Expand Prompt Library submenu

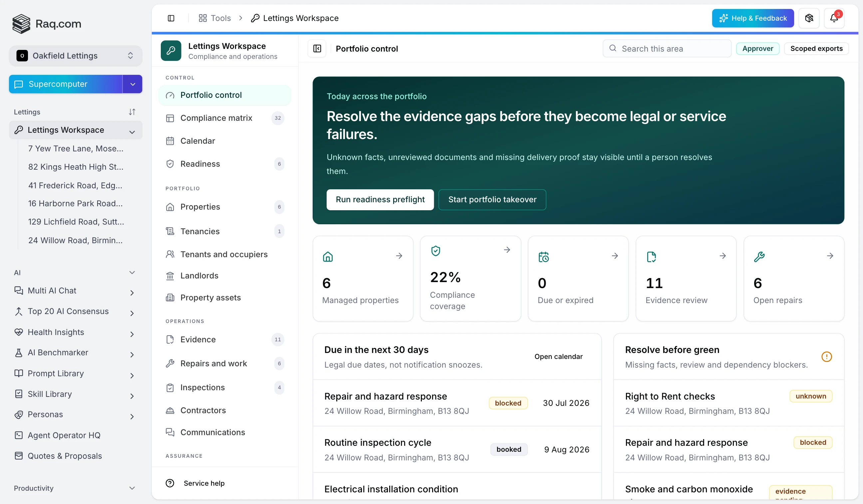tap(132, 376)
